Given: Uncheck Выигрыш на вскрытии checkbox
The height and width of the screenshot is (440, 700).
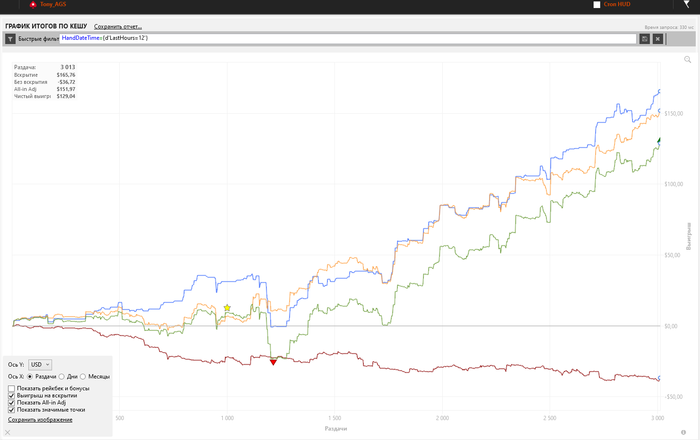Looking at the screenshot, I should [12, 395].
